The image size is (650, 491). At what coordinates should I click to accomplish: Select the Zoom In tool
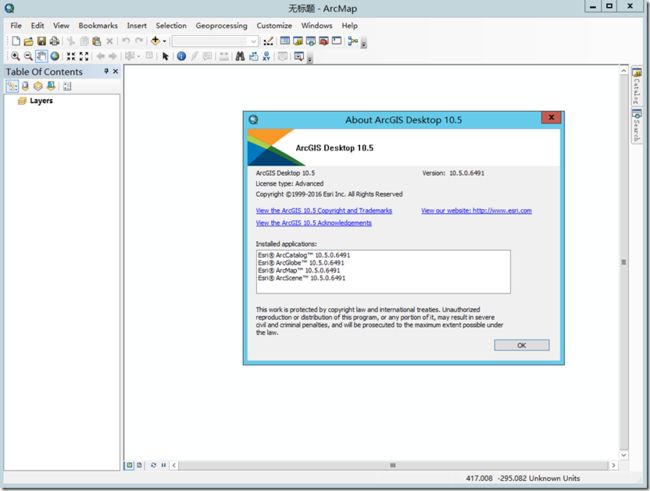coord(15,56)
